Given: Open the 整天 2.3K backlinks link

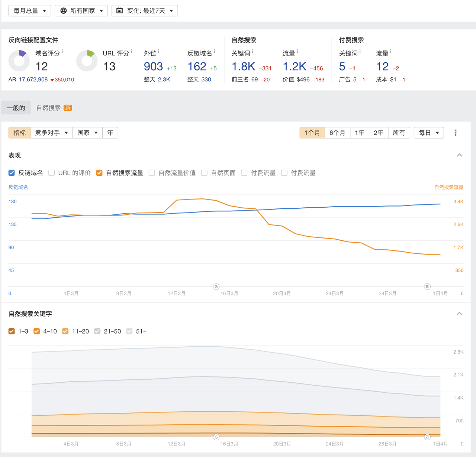Looking at the screenshot, I should click(164, 80).
